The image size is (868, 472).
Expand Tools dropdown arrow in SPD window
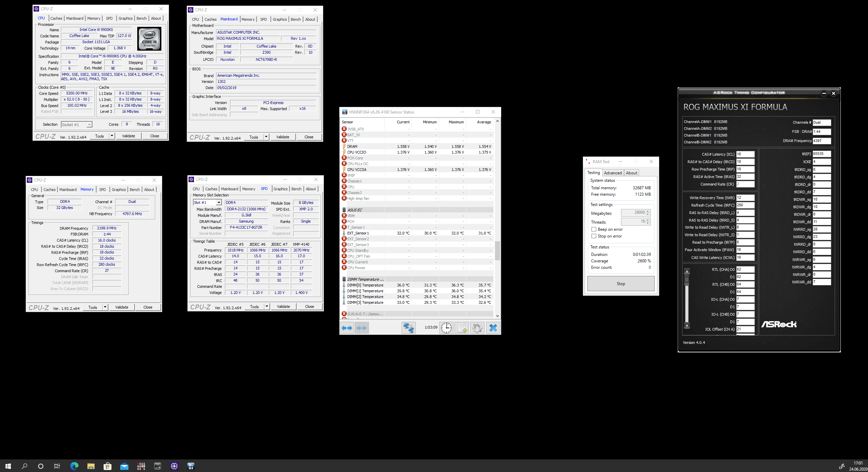[267, 307]
